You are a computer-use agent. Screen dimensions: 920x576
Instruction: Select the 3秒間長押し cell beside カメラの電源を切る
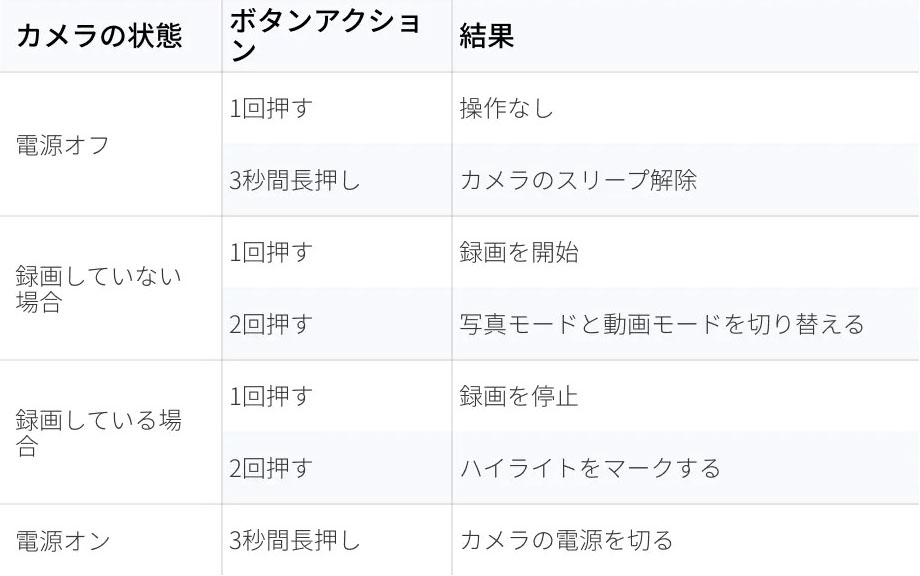pyautogui.click(x=294, y=541)
